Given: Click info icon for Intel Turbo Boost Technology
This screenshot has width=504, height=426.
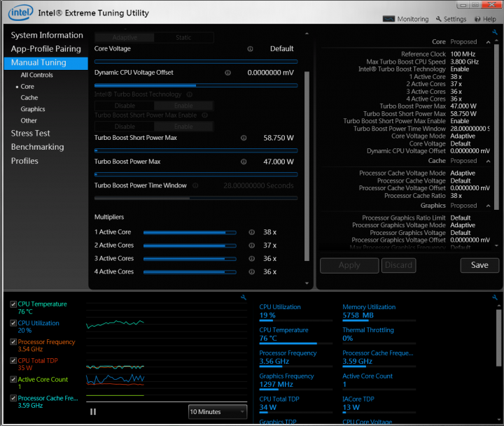Looking at the screenshot, I should 189,94.
